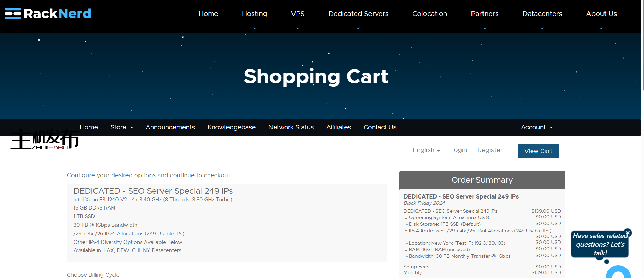Click the View Cart button
This screenshot has width=644, height=278.
click(x=538, y=151)
